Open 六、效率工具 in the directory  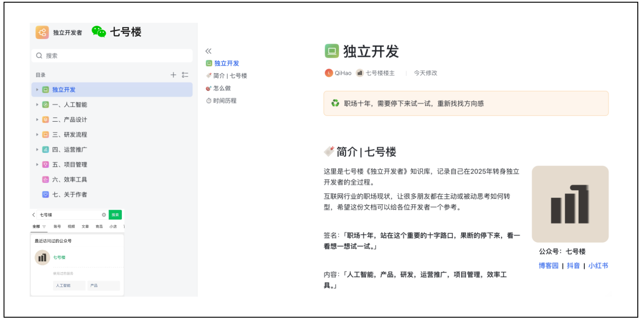[69, 179]
